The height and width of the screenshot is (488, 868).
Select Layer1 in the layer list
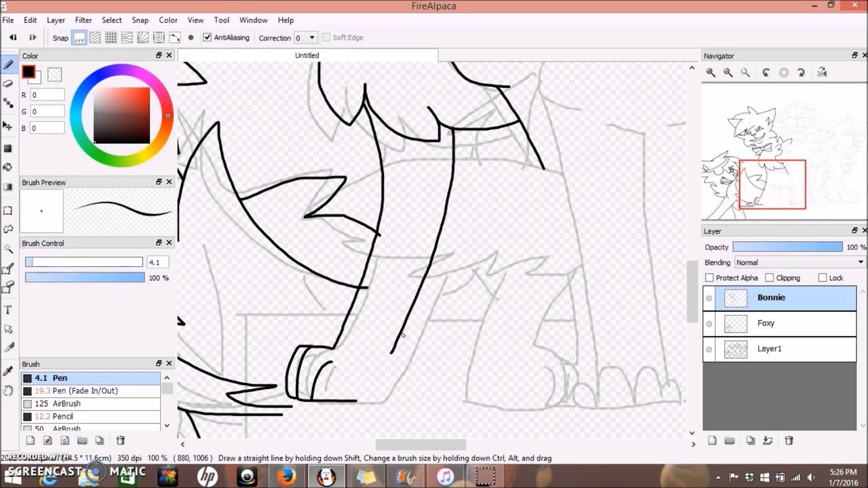780,349
